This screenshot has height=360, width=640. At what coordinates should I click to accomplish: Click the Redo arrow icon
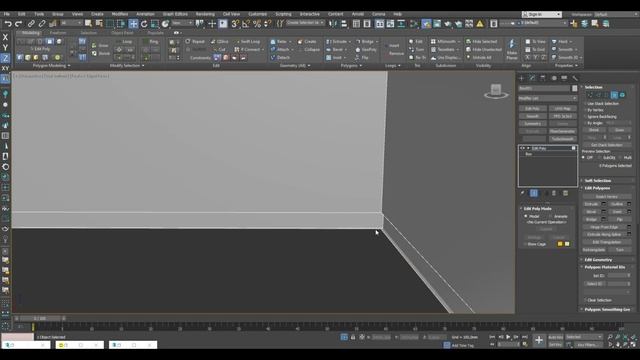18,24
